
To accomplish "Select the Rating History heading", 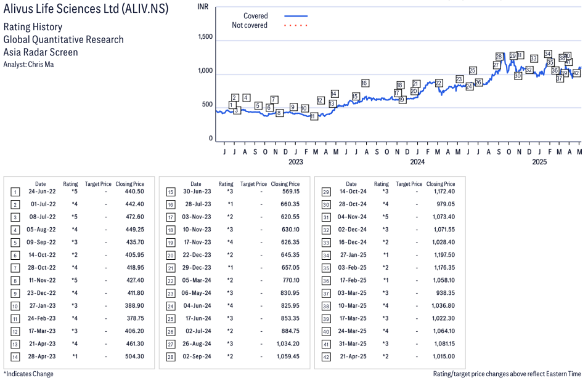I will pos(33,27).
